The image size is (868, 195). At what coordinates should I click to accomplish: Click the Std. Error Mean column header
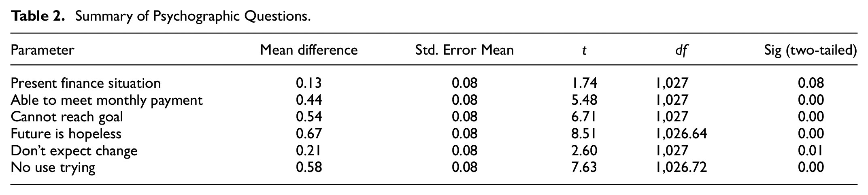click(x=464, y=50)
